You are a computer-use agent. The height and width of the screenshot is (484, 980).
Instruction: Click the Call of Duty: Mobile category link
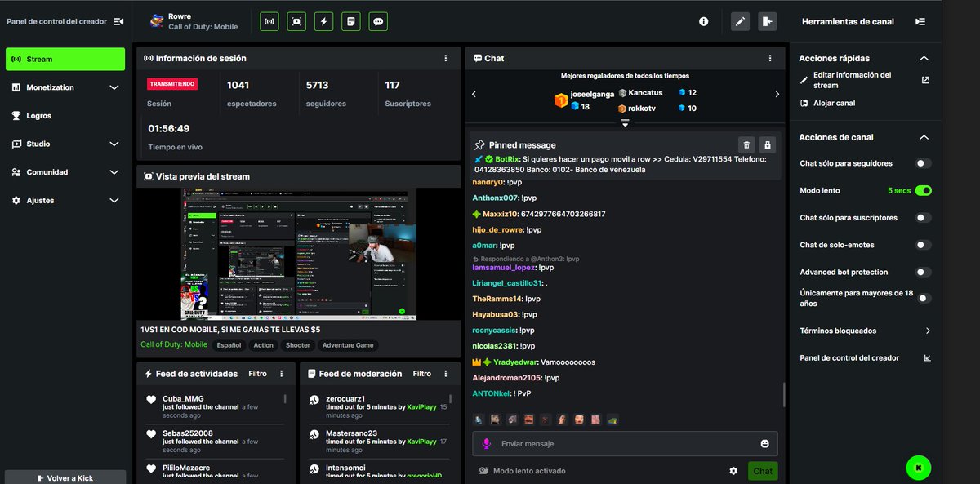tap(174, 345)
